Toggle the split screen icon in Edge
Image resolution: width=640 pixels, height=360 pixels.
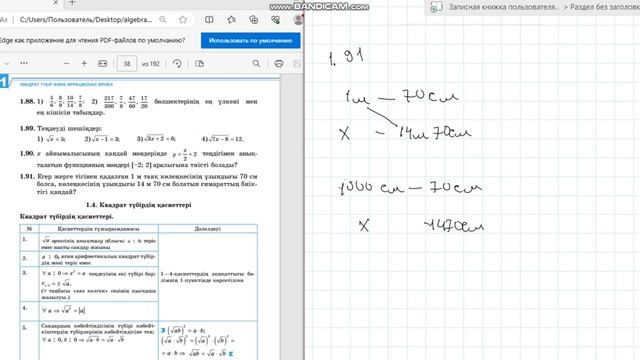tap(209, 20)
